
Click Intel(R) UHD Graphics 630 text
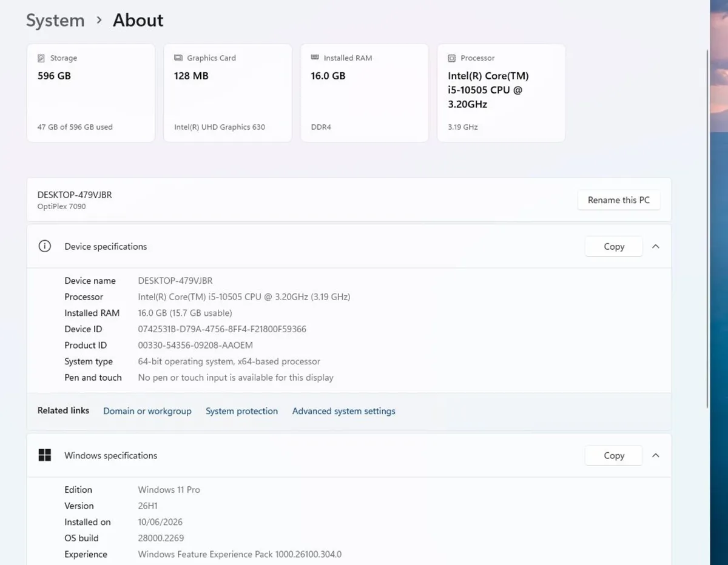[x=220, y=127]
